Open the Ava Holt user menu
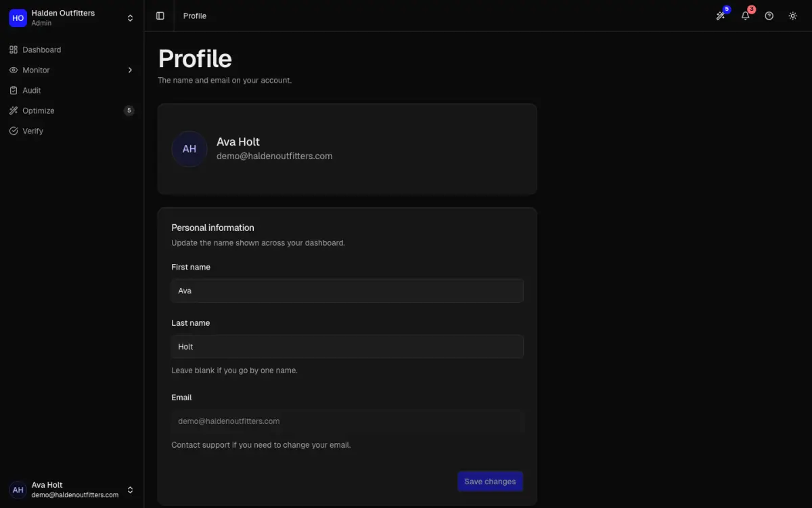 pos(72,490)
